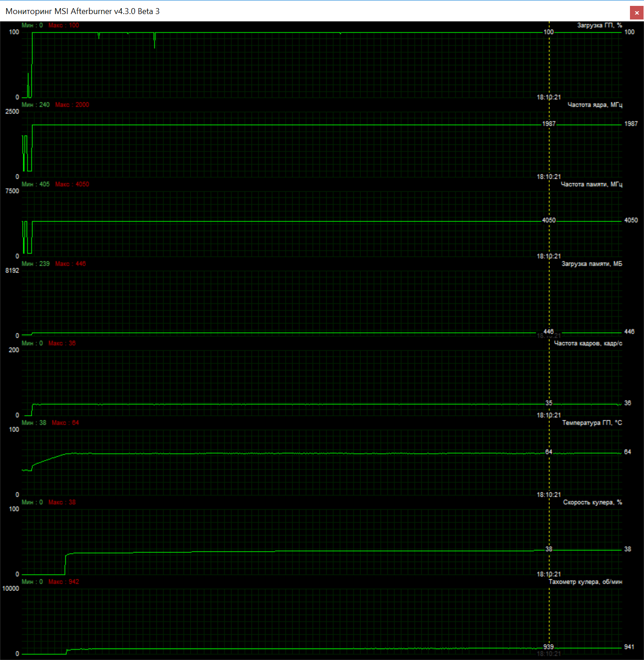Image resolution: width=644 pixels, height=660 pixels.
Task: Click the 'Мин : 38' label of GPU temperature
Action: [34, 423]
